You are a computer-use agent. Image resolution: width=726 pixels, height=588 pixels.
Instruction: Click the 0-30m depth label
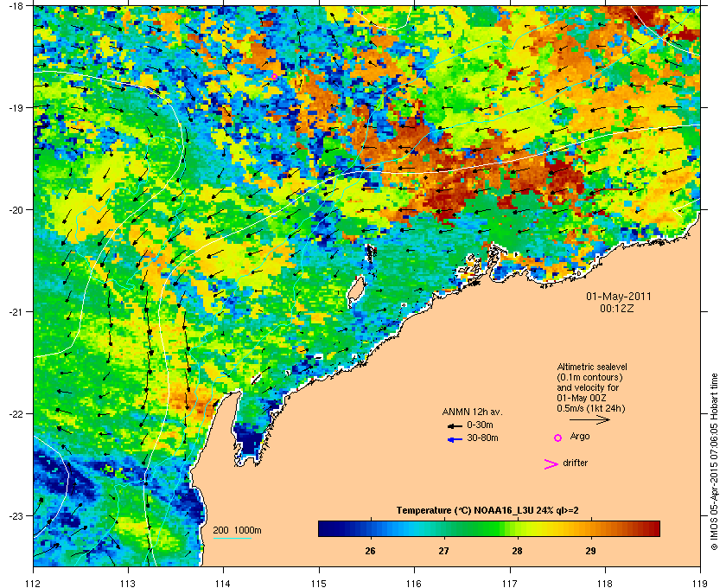(x=480, y=425)
